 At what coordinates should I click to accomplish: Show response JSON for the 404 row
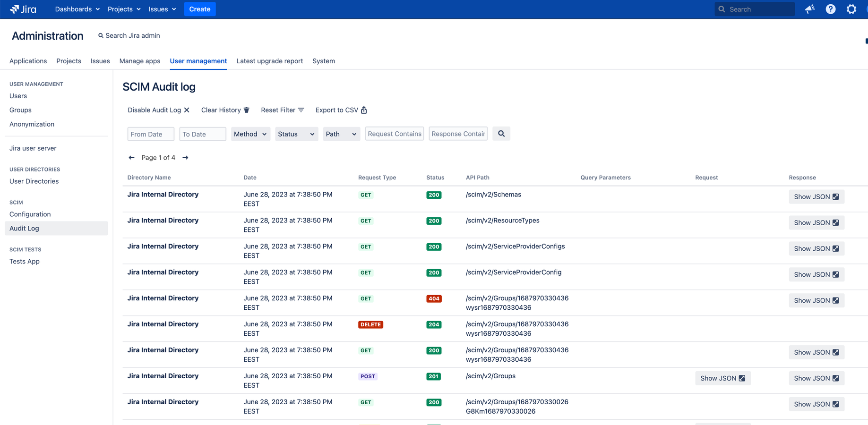[x=816, y=301]
